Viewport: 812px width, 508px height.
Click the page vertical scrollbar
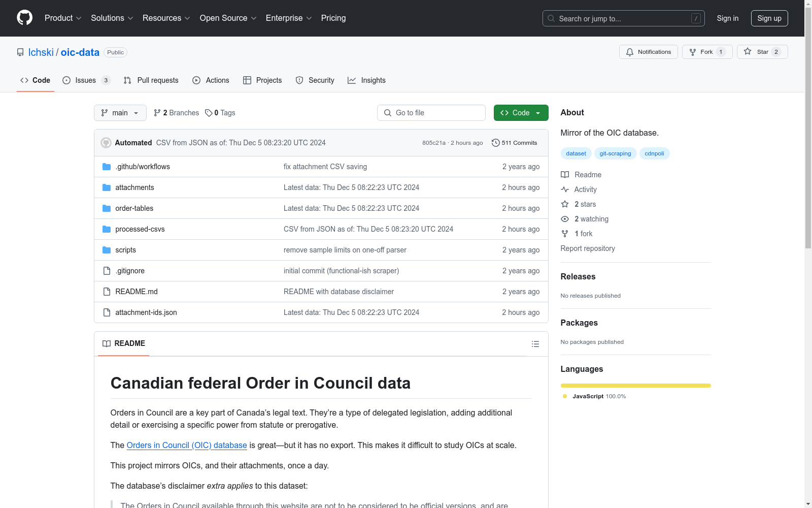tap(808, 127)
